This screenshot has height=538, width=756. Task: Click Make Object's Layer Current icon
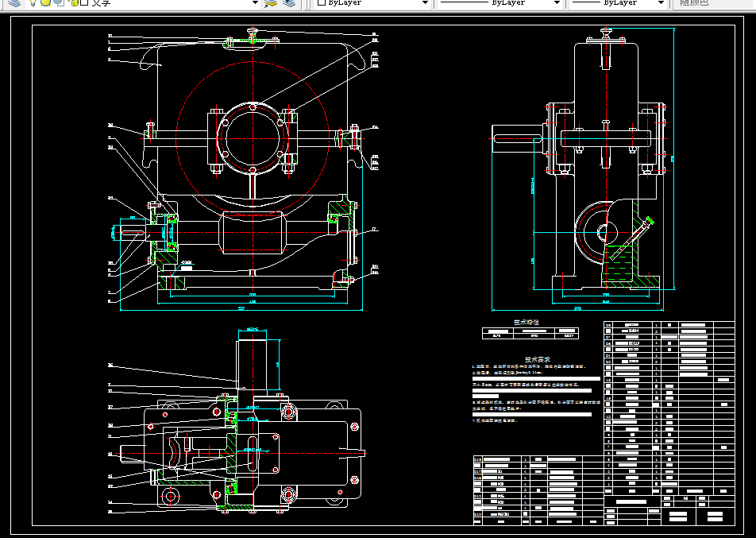[x=271, y=3]
